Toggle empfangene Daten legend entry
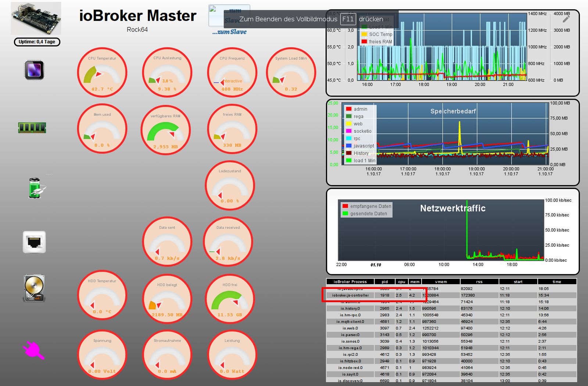The image size is (588, 386). tap(367, 206)
